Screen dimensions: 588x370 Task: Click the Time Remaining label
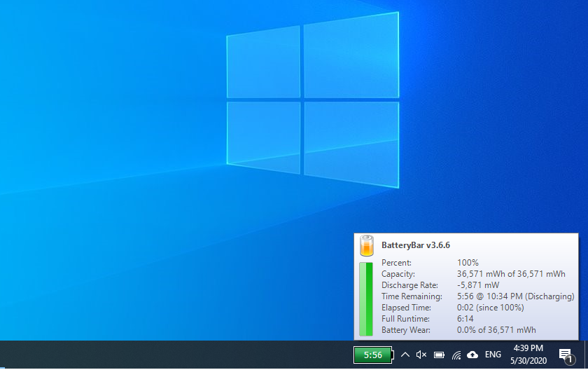pos(412,296)
